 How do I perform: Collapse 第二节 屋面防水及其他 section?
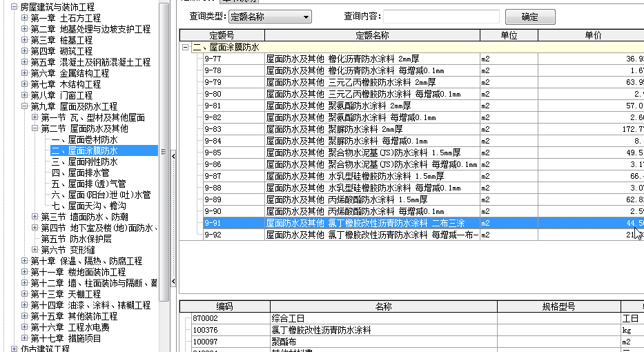point(35,128)
